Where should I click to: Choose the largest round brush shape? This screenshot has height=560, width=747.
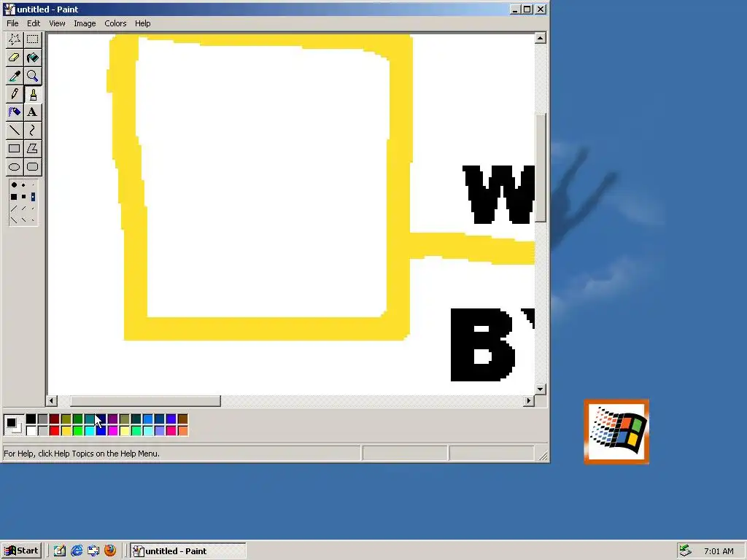click(x=14, y=184)
